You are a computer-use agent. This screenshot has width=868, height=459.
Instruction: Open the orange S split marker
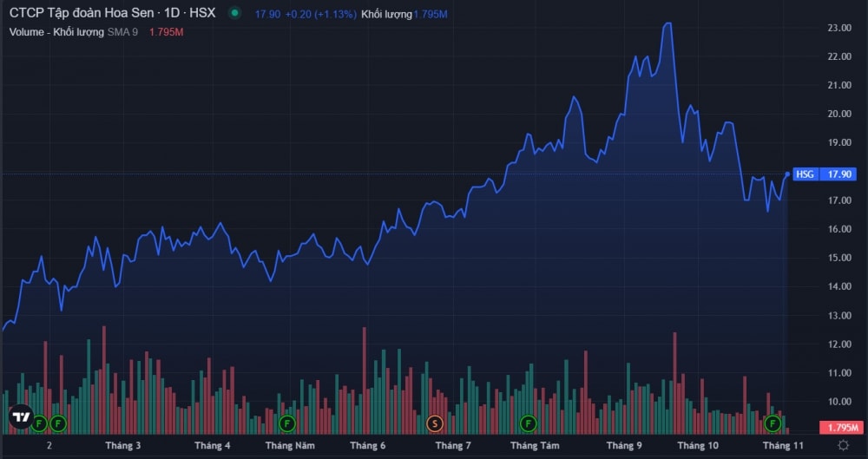tap(435, 424)
